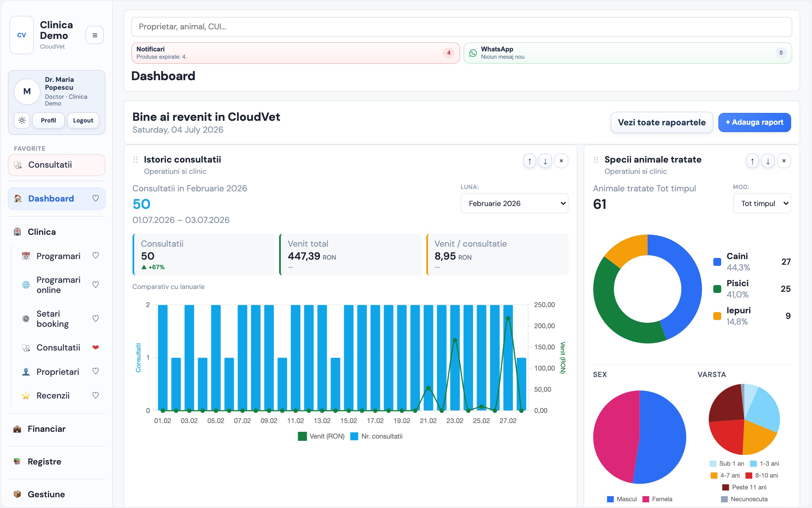This screenshot has width=812, height=508.
Task: Click the Setari booking gear icon
Action: (x=26, y=319)
